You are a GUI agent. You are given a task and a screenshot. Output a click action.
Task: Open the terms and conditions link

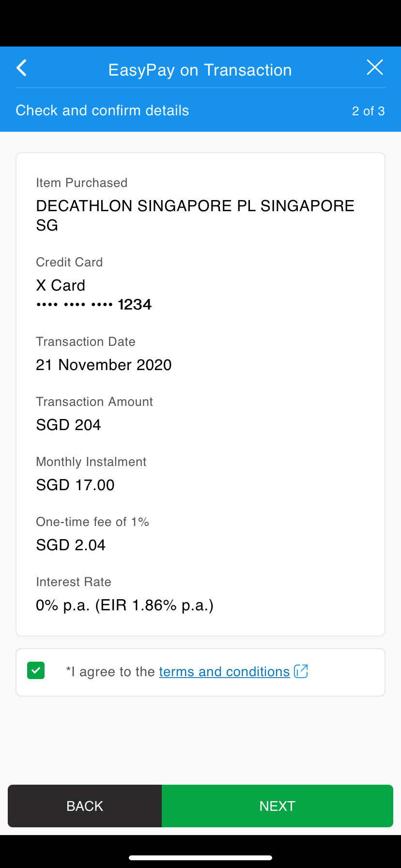[x=224, y=671]
